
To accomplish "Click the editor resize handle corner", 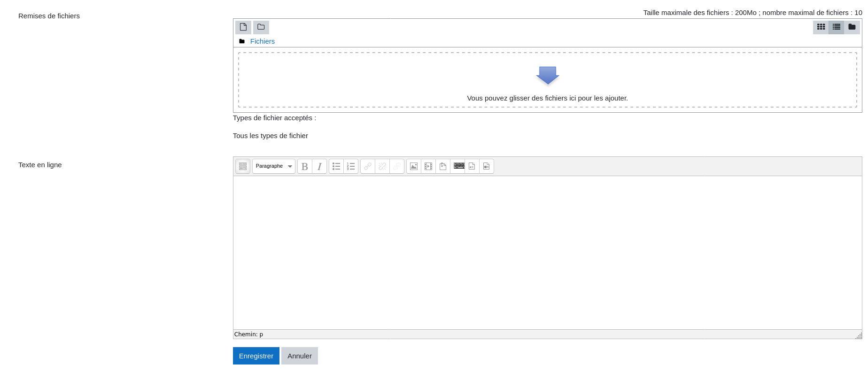I will [859, 335].
